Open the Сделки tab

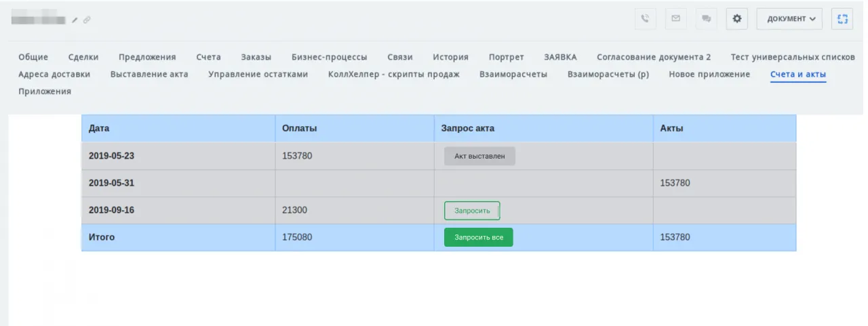click(83, 57)
